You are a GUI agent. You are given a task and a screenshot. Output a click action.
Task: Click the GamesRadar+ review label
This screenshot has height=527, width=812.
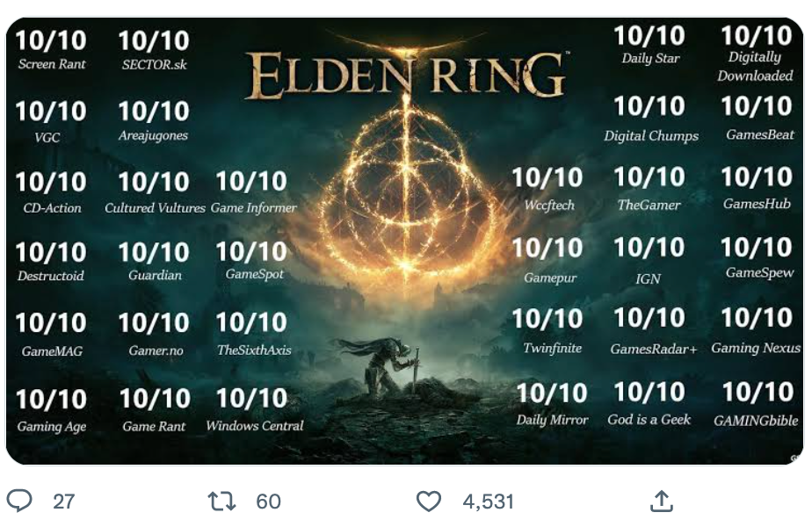coord(653,350)
